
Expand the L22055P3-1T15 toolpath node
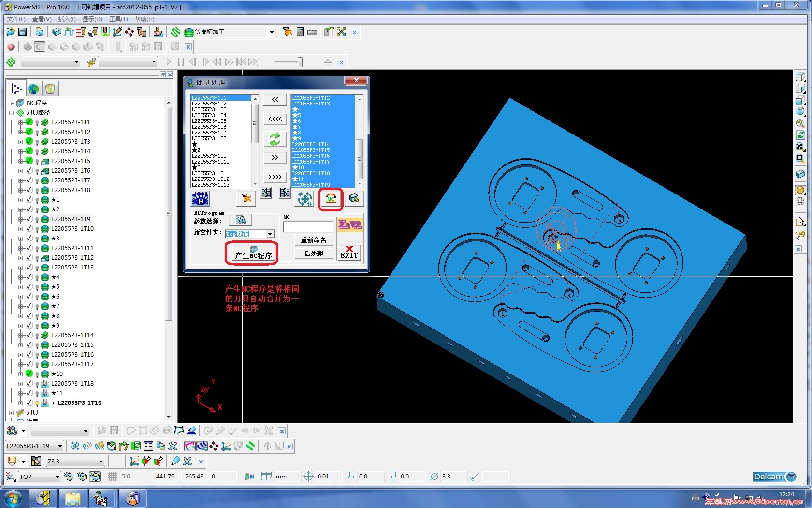click(20, 345)
